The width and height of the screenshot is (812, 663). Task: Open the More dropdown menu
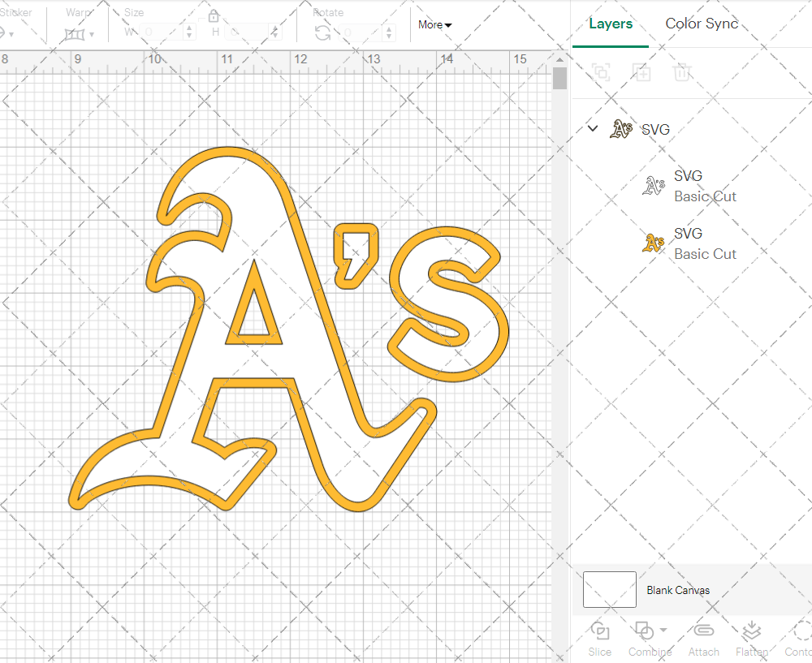(x=435, y=25)
